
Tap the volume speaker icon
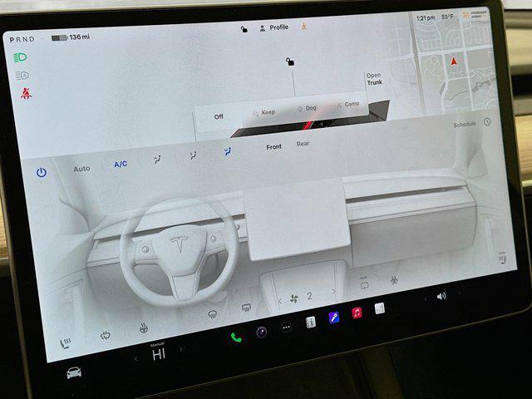point(441,297)
